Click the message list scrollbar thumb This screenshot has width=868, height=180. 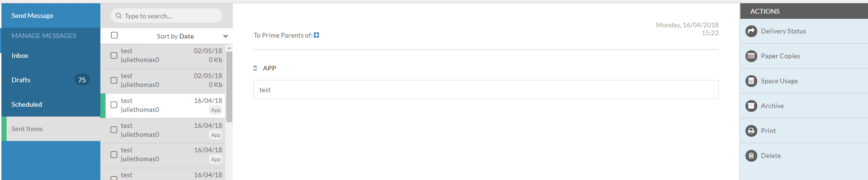click(229, 86)
